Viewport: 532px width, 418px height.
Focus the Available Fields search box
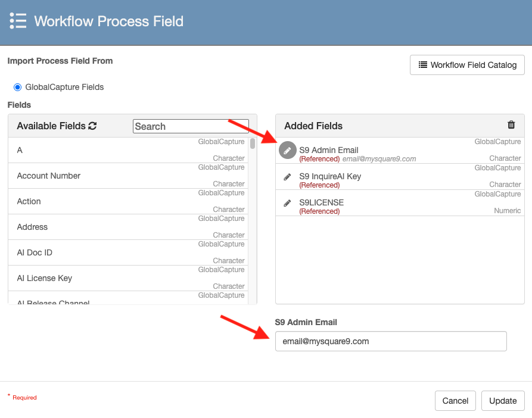[181, 126]
